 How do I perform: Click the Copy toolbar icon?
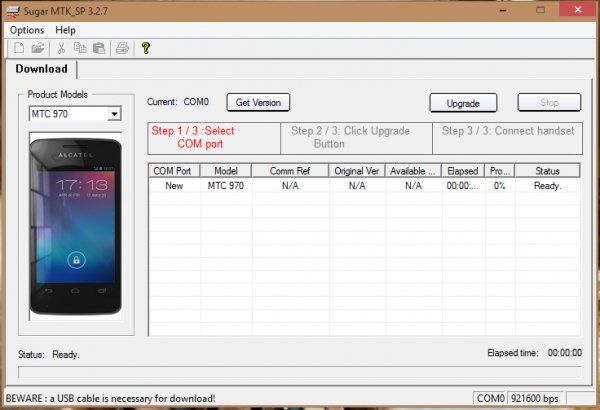80,48
